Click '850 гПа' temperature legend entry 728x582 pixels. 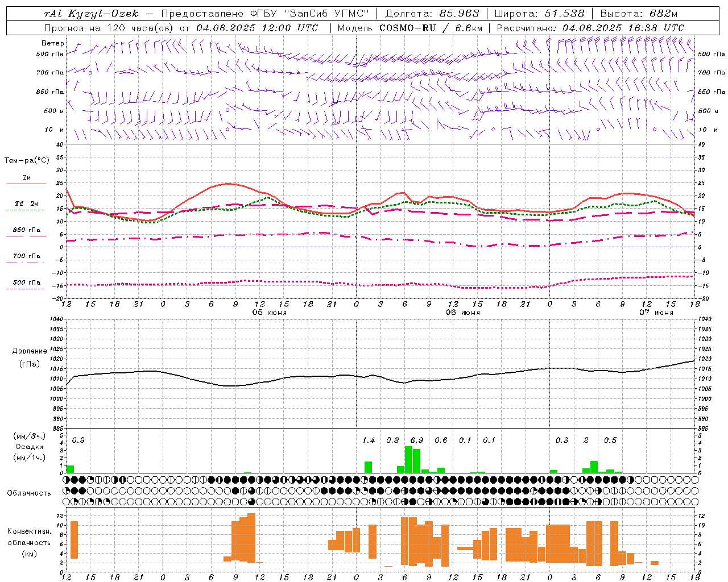(x=27, y=230)
